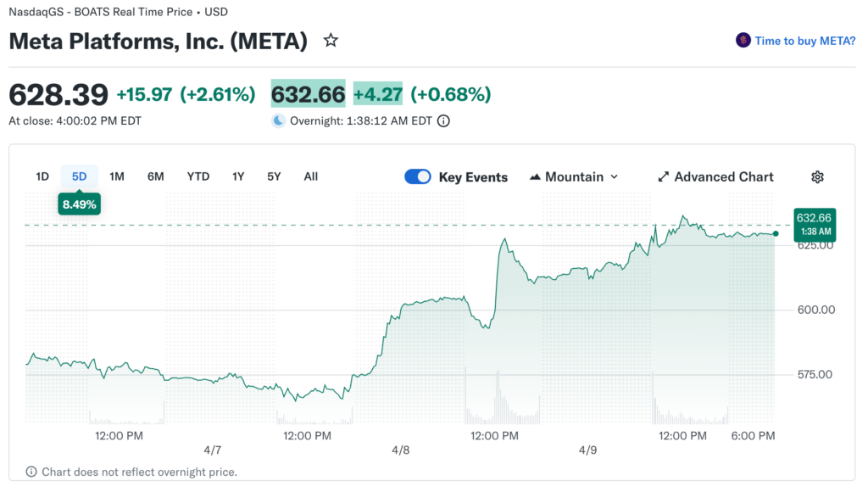Switch chart to 1Y range
Image resolution: width=868 pixels, height=492 pixels.
point(238,176)
